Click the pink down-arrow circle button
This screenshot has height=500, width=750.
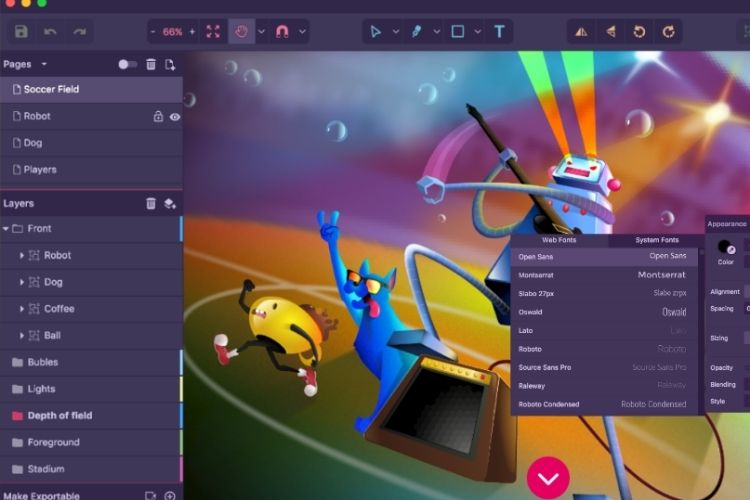click(548, 478)
